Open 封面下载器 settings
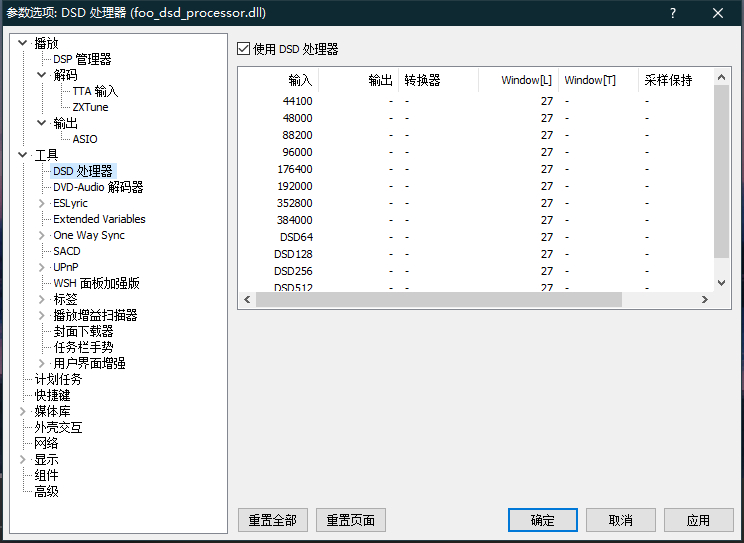 83,331
